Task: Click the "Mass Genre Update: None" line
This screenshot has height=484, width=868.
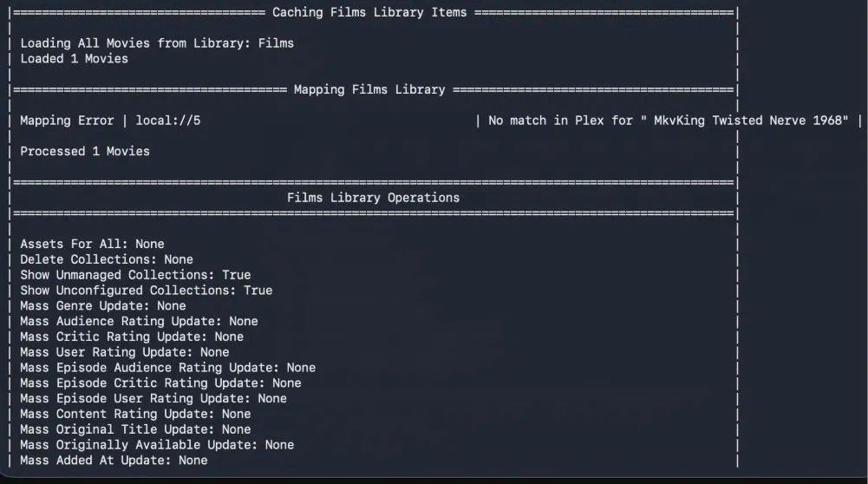Action: click(103, 306)
